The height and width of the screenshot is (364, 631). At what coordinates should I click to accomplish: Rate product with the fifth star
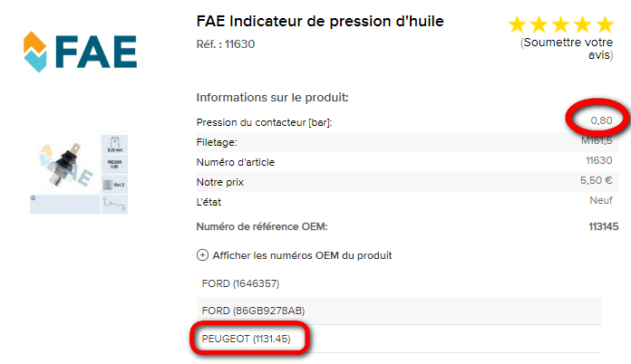coord(604,25)
